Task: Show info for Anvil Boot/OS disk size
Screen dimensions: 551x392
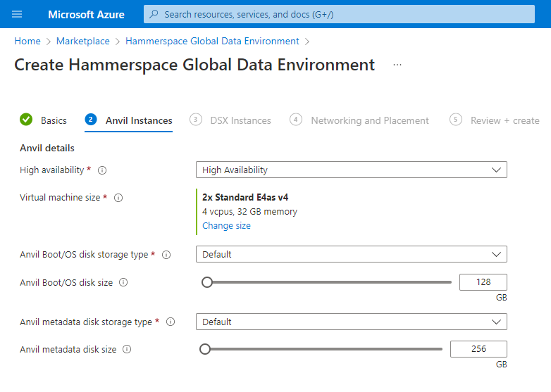Action: tap(123, 282)
